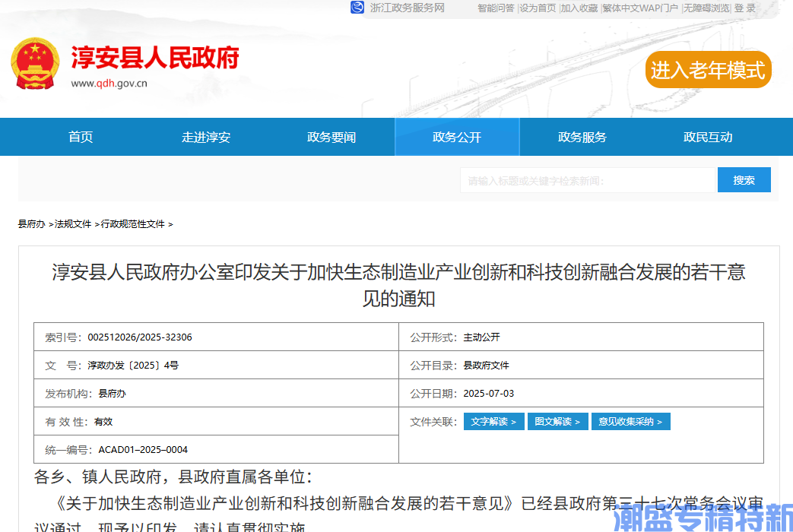Click 县政府文件 directory value
Screen dimensions: 793x532
(x=486, y=366)
